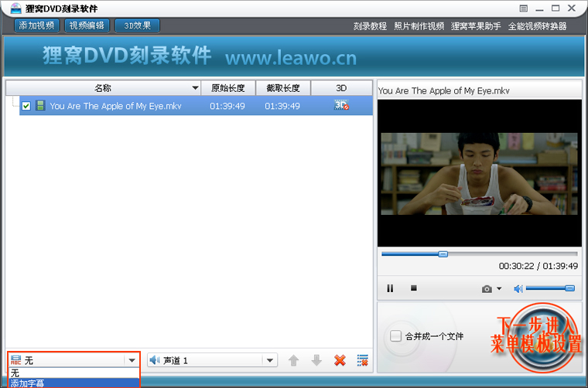588x388 pixels.
Task: Uncheck the You Are The Apple of My Eye.mkv checkbox
Action: 26,106
